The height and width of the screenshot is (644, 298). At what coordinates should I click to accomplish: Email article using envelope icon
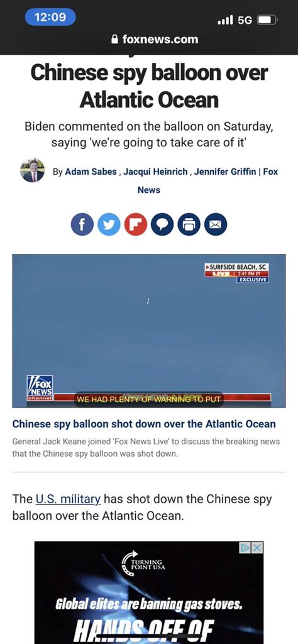(x=216, y=224)
